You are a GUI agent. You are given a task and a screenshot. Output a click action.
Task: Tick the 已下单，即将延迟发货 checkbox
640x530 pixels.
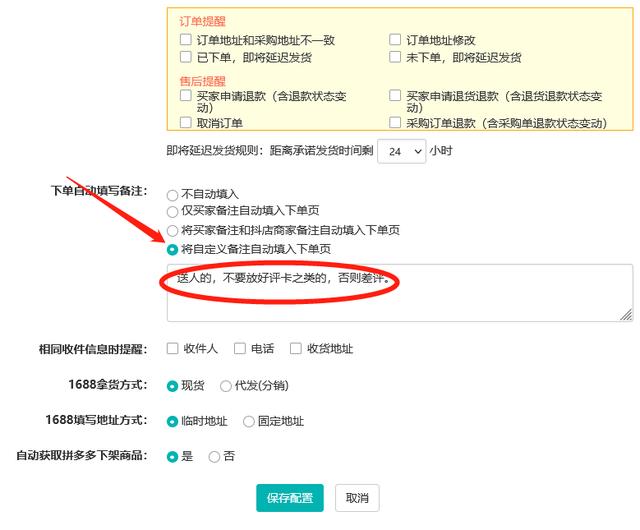[186, 57]
